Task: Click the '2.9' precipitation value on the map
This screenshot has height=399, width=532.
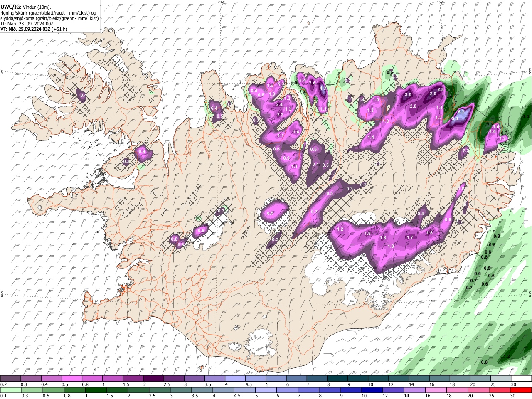Action: coord(433,94)
